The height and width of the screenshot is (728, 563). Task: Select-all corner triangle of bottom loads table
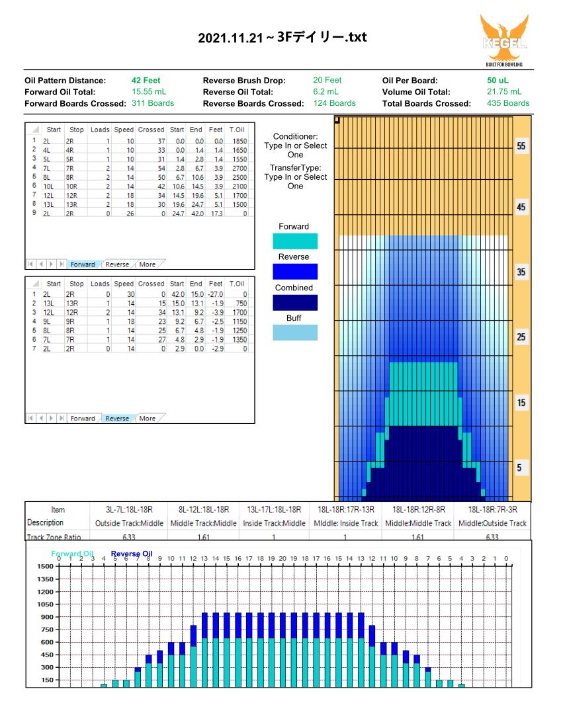[35, 284]
